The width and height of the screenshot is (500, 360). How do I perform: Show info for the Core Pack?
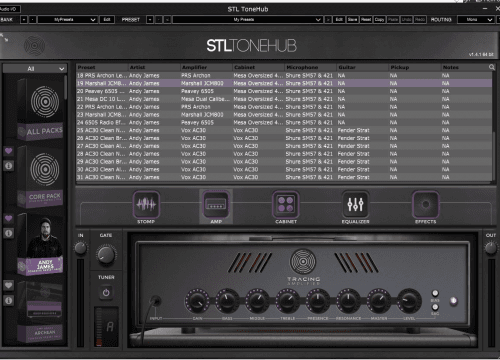click(9, 166)
